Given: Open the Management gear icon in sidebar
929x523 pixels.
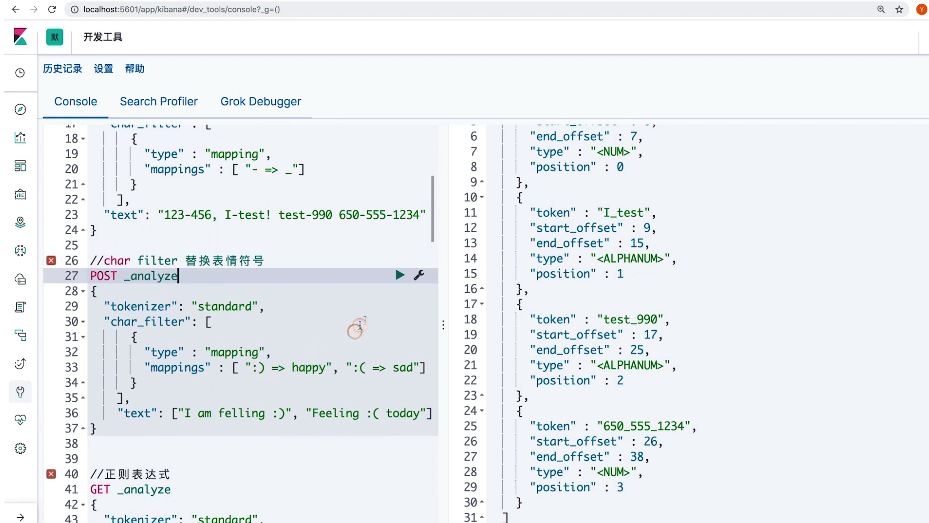Looking at the screenshot, I should [x=20, y=448].
